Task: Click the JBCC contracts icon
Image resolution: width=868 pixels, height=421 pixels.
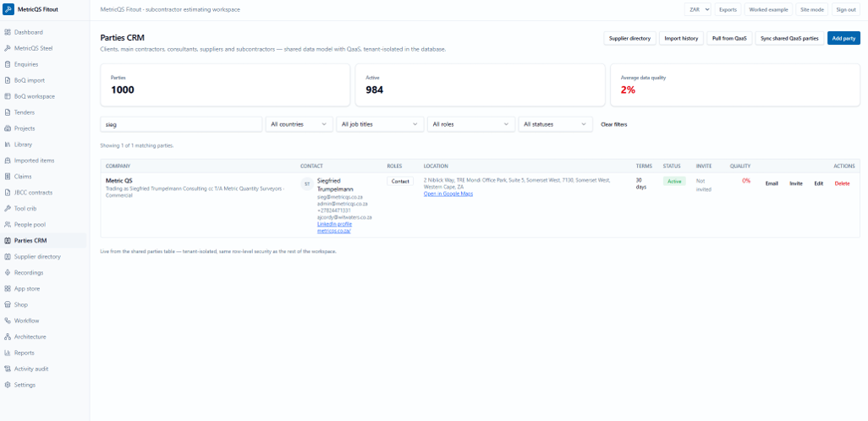Action: coord(8,193)
